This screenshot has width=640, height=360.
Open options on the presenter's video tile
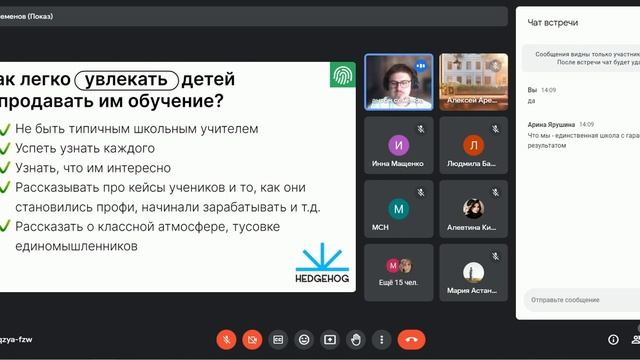pos(420,66)
